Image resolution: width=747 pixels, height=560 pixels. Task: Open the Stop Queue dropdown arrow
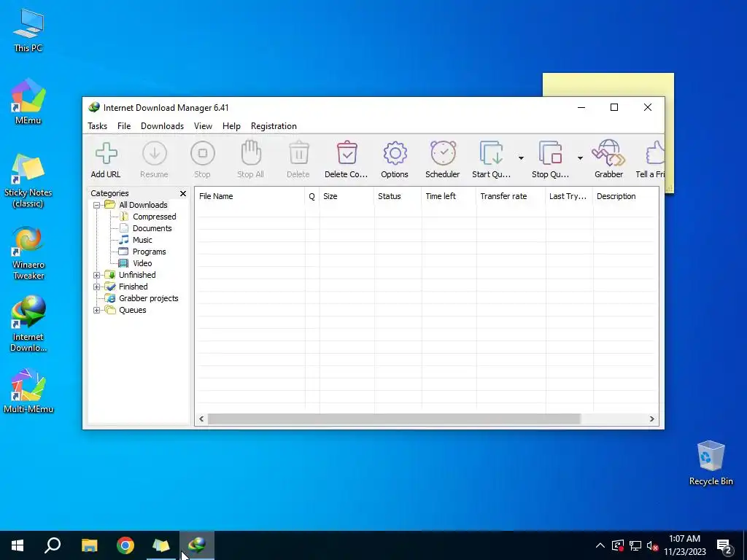(580, 158)
